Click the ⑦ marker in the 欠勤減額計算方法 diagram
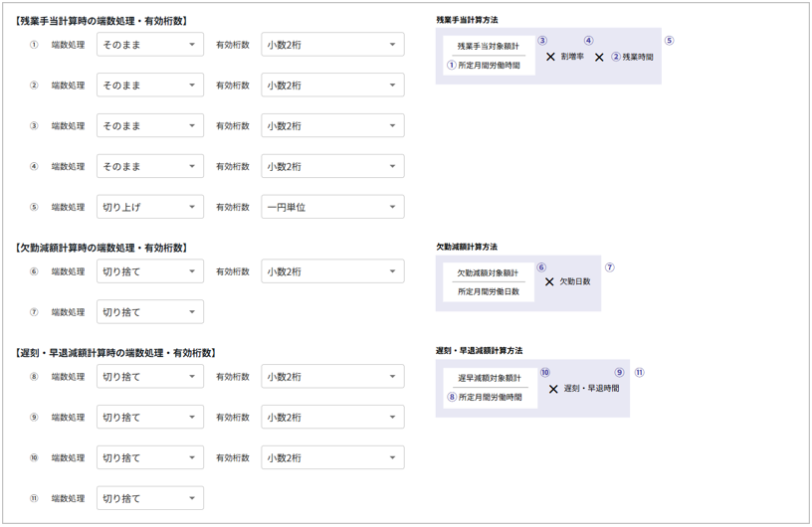812x527 pixels. coord(610,267)
